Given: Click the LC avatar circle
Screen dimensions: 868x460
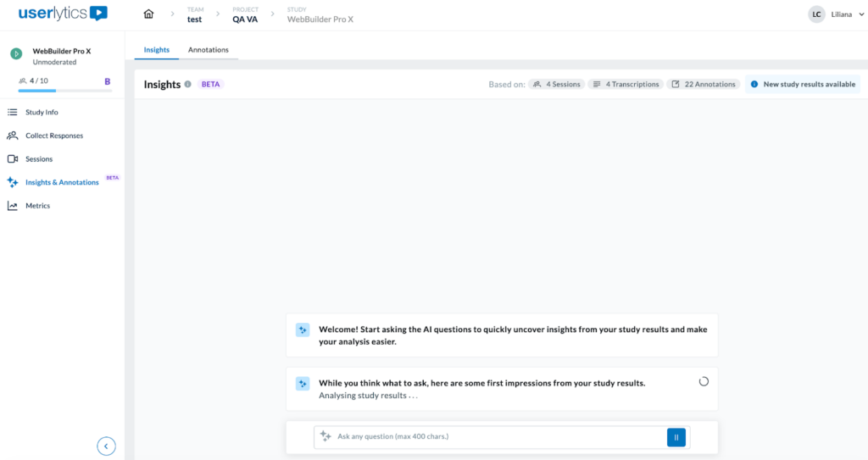Looking at the screenshot, I should click(816, 14).
